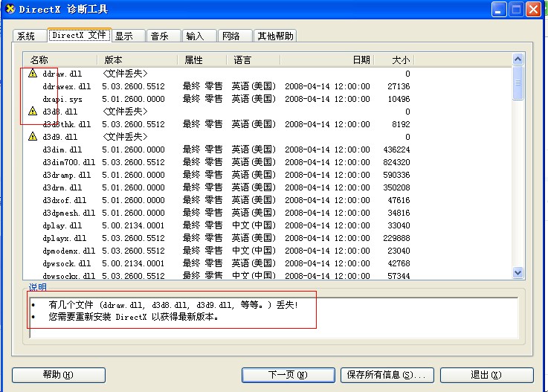The width and height of the screenshot is (548, 392).
Task: Click <文件丢失> text in ddraw.dll row
Action: coord(125,74)
